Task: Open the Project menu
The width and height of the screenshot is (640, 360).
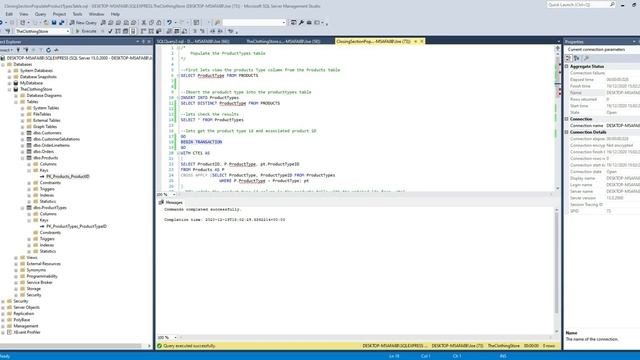Action: pyautogui.click(x=59, y=14)
